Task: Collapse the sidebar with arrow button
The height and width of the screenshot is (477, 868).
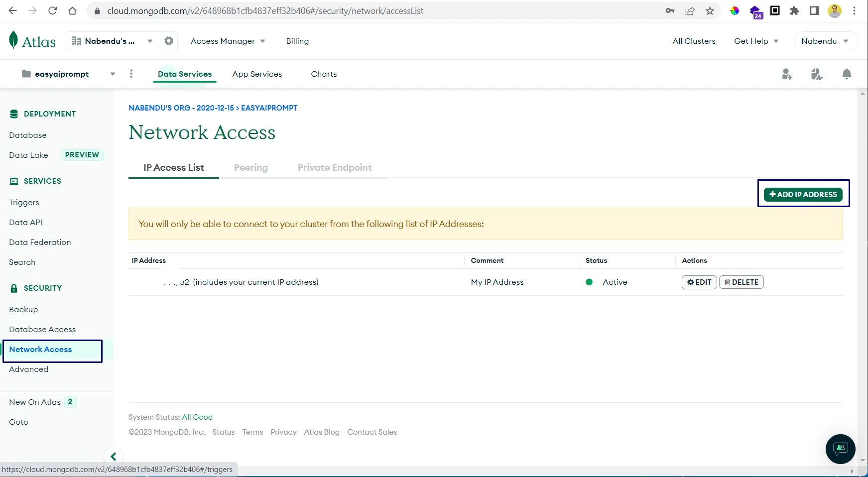Action: 114,456
